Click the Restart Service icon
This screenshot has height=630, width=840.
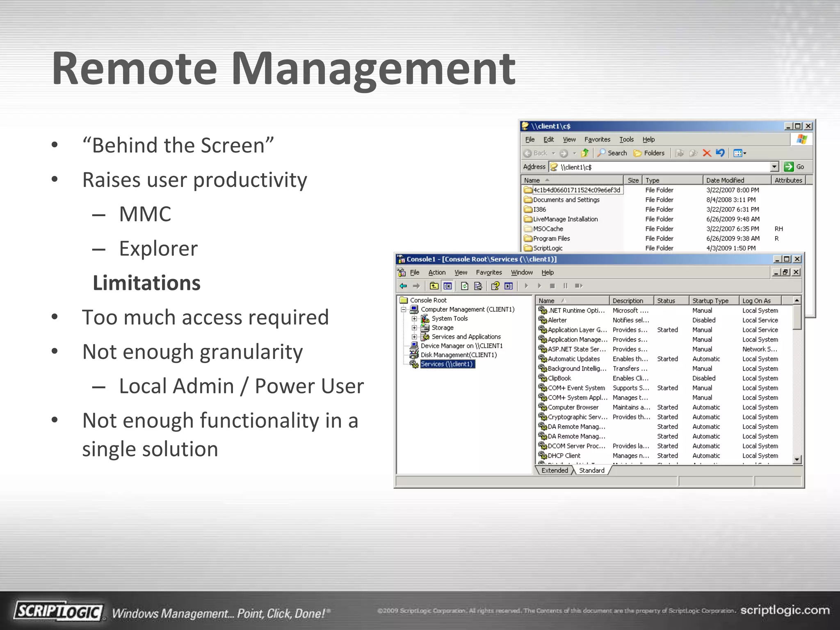[x=579, y=286]
